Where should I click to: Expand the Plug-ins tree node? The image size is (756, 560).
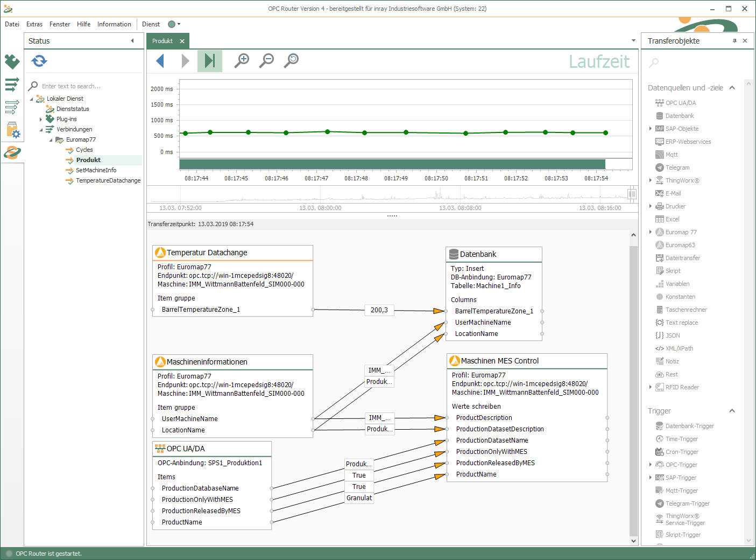pyautogui.click(x=41, y=120)
